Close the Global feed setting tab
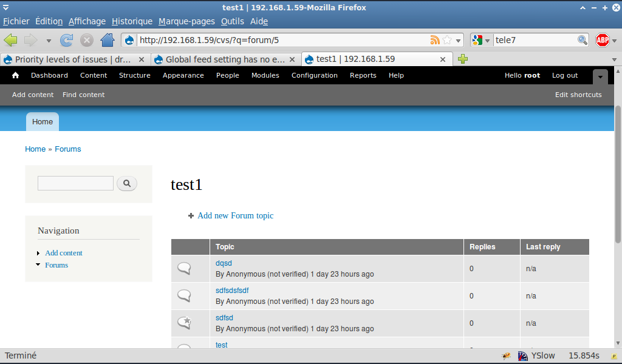 pos(292,59)
